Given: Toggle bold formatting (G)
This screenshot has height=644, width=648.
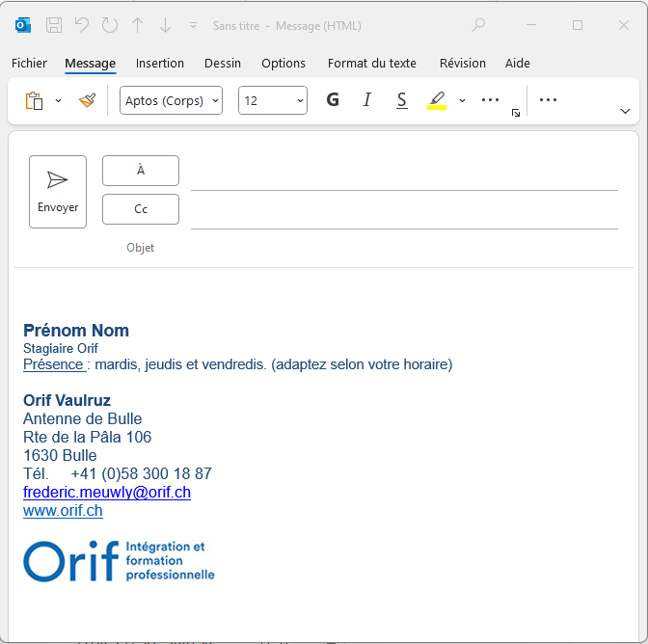Looking at the screenshot, I should pos(333,100).
